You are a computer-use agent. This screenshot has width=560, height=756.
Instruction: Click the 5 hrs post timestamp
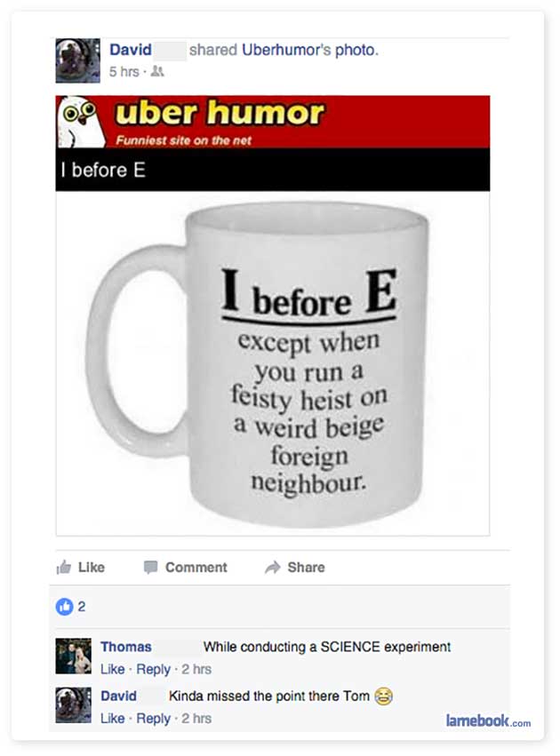coord(124,72)
